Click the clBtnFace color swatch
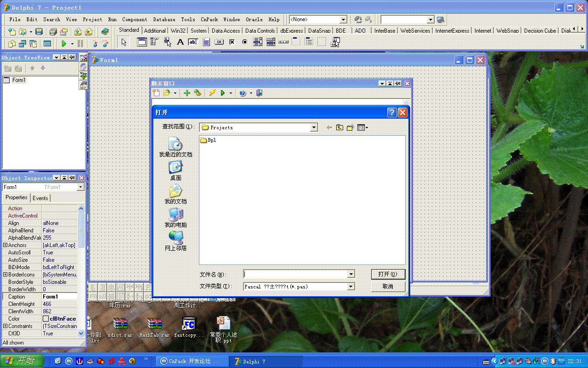Screen dimensions: 588x368 46,319
